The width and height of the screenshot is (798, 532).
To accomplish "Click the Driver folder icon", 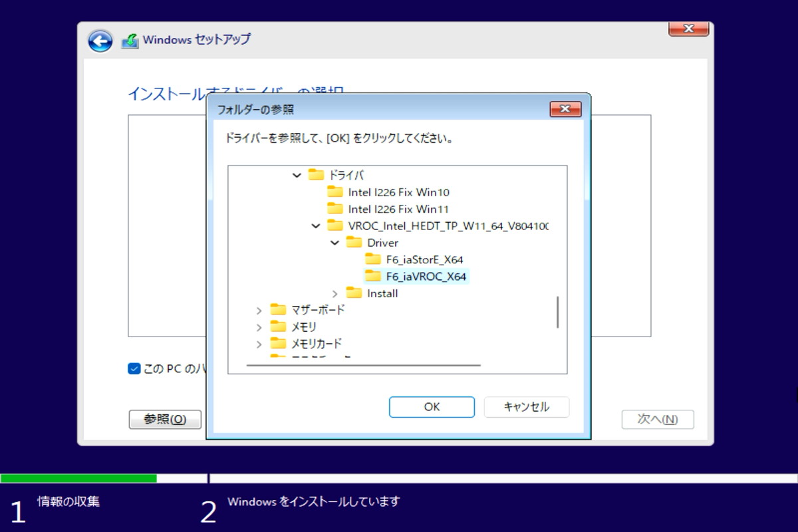I will 354,243.
